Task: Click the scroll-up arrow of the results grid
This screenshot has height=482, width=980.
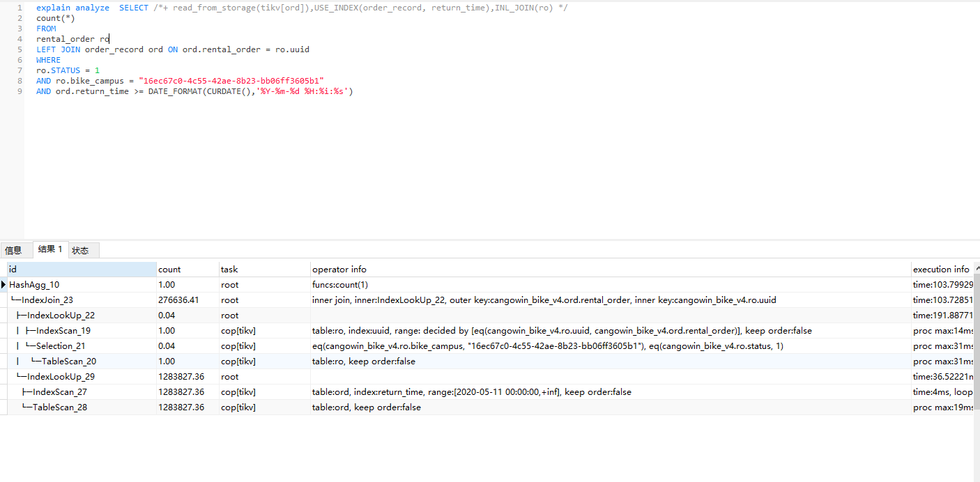Action: tap(976, 269)
